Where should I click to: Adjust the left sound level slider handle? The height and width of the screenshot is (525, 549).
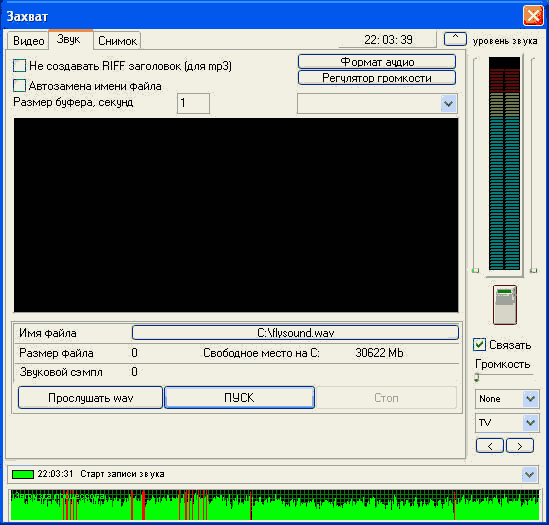475,270
